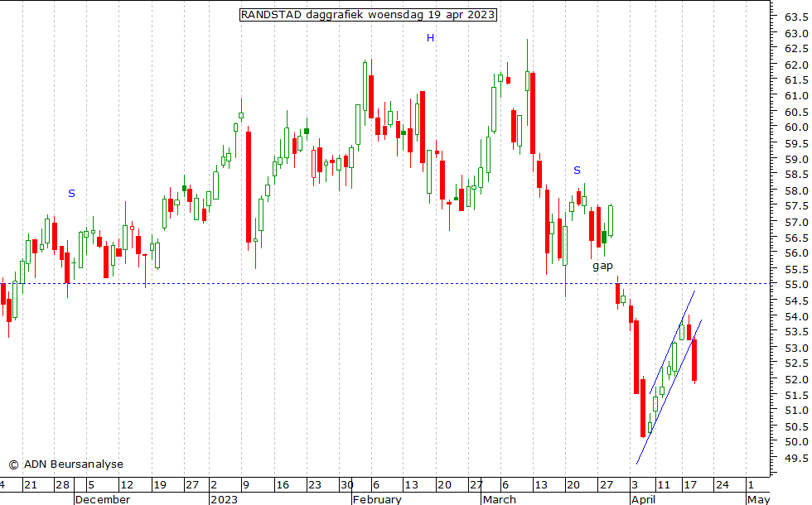Viewport: 812px width, 505px height.
Task: Pick the 52.0 price level value
Action: (x=796, y=380)
